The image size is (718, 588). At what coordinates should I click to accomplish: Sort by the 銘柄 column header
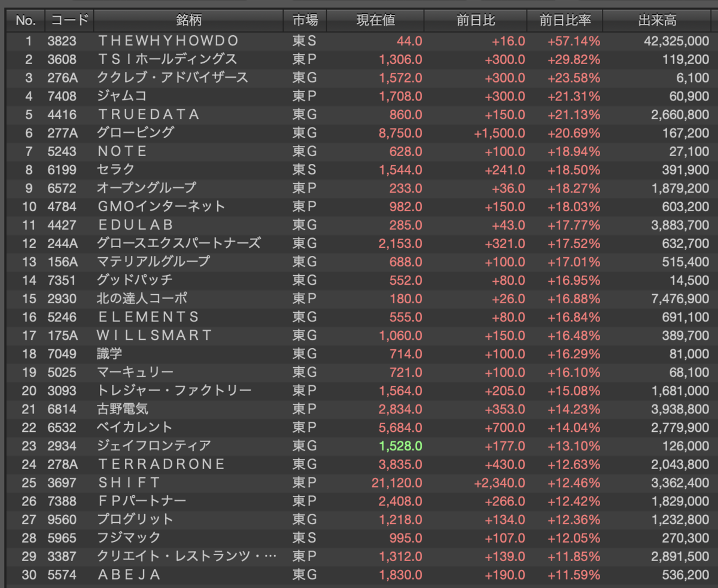click(x=188, y=20)
